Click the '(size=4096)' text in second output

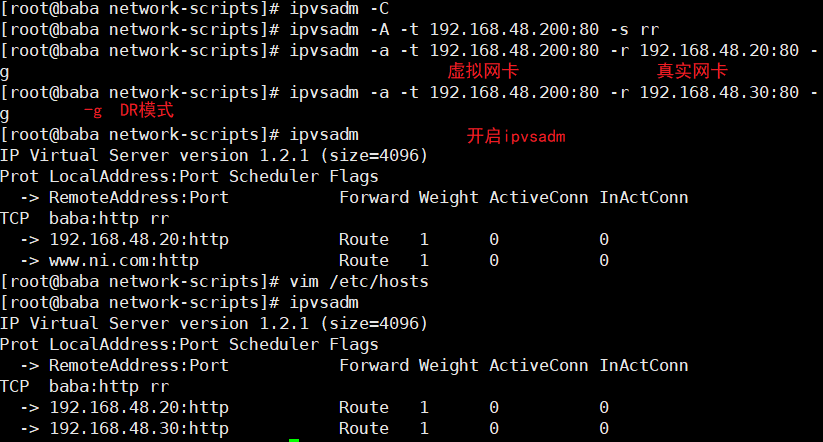click(x=374, y=323)
